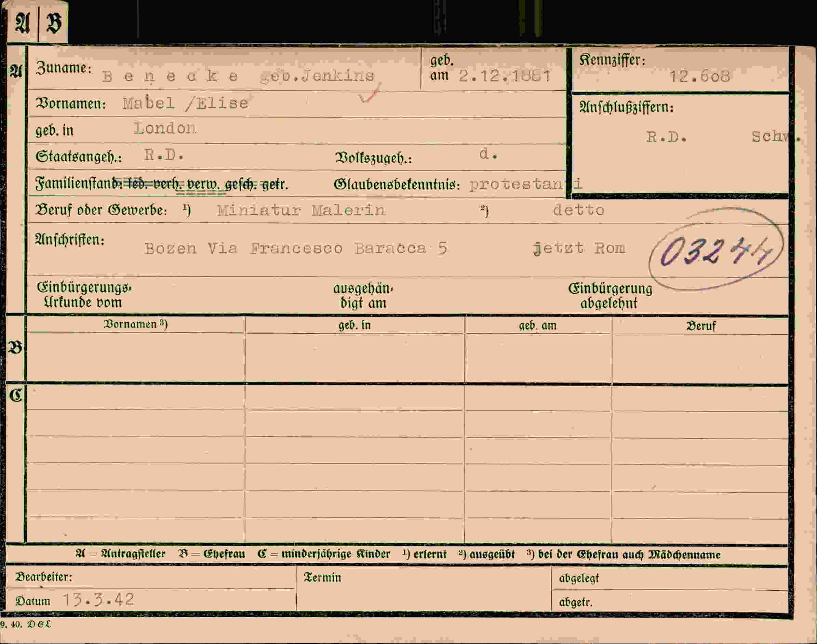
Task: Click the 'A = Antragsteller' legend text
Action: pos(120,554)
